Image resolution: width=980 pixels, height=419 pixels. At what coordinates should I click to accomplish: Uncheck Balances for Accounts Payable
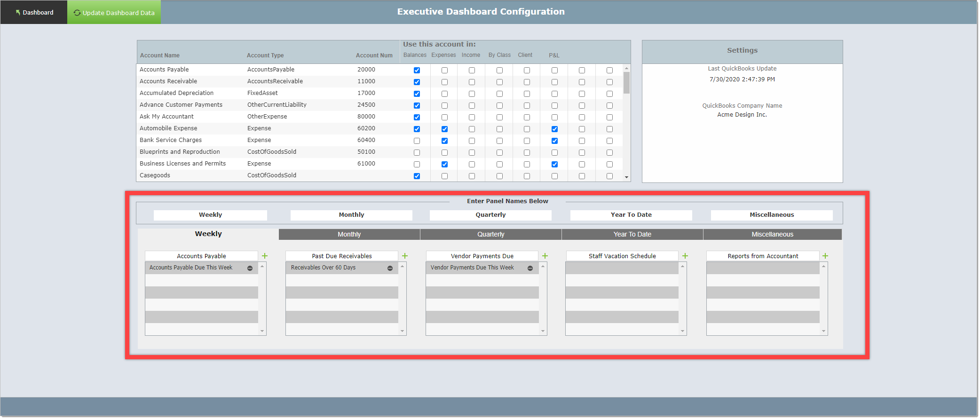417,70
